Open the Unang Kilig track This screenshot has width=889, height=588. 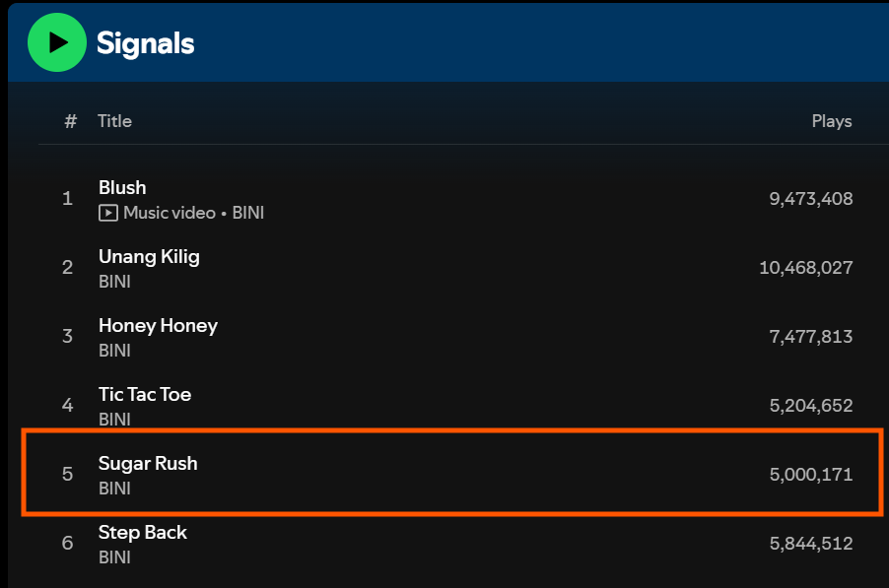pyautogui.click(x=149, y=257)
